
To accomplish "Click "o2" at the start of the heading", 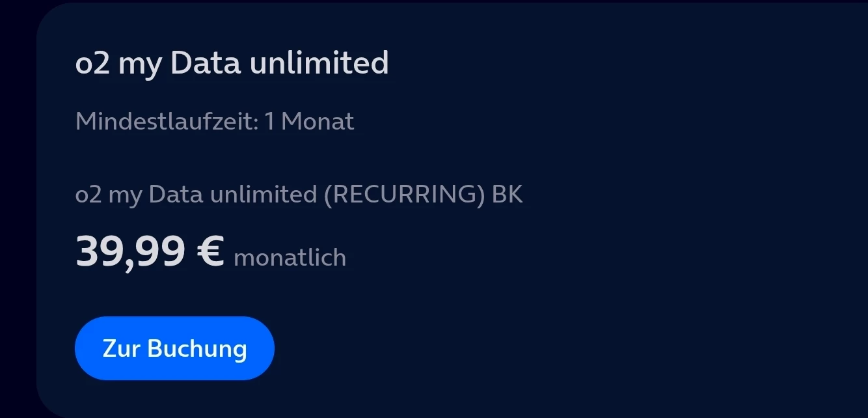I will pos(92,64).
